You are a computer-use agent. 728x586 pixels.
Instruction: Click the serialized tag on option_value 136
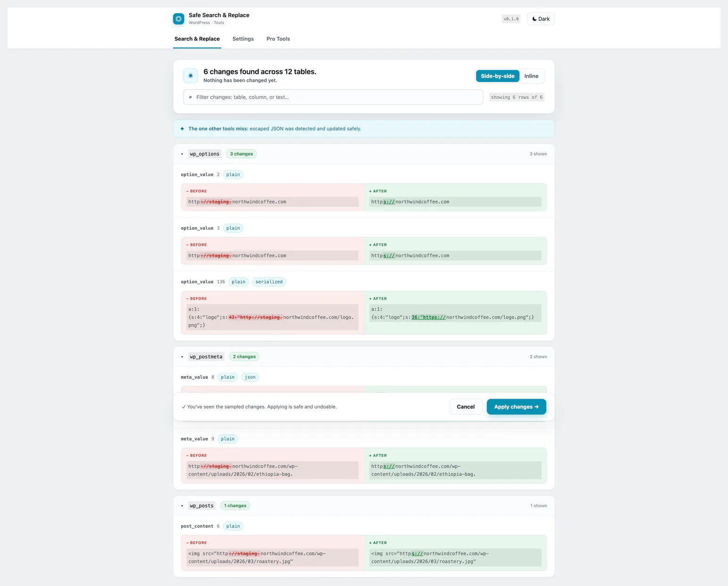tap(269, 282)
